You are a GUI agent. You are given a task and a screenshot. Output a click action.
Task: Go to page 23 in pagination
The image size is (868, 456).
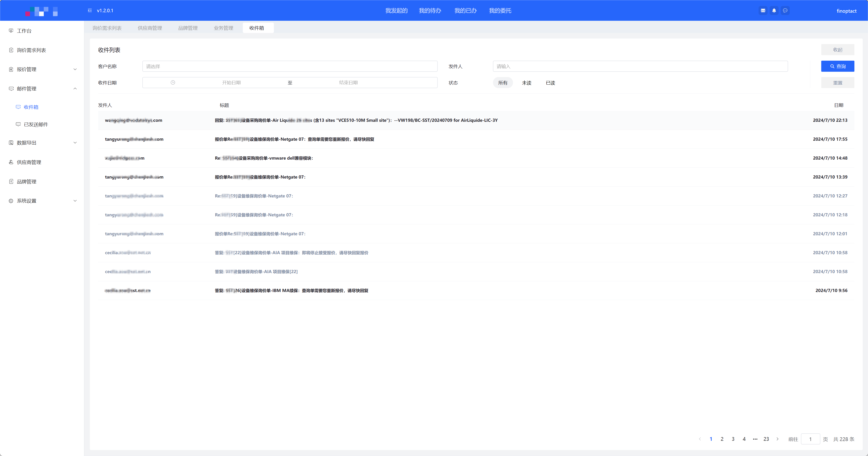766,439
